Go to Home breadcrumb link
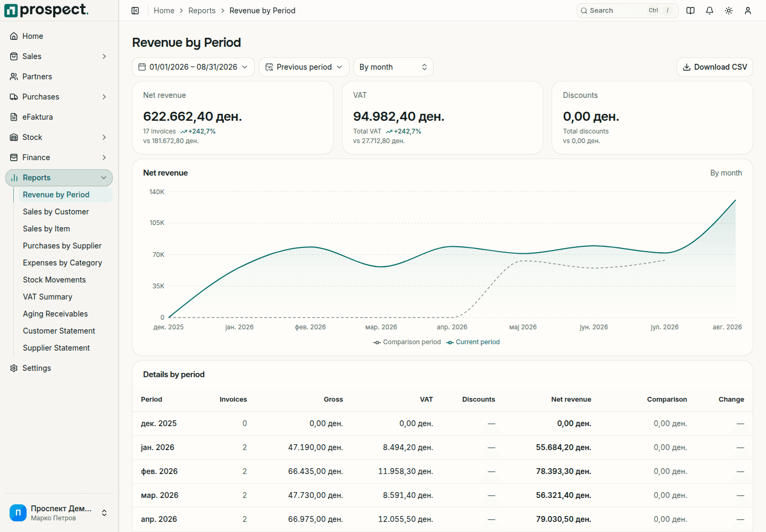766x532 pixels. (x=164, y=11)
